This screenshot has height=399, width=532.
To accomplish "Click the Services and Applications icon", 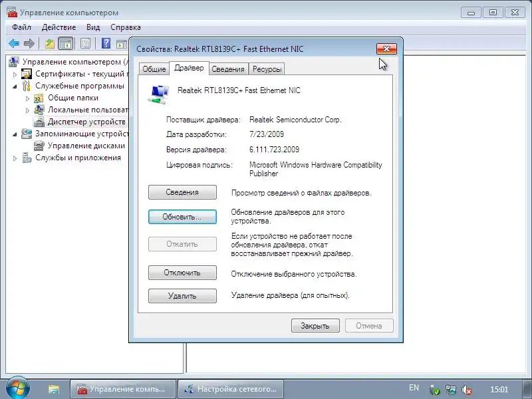I will pyautogui.click(x=27, y=158).
